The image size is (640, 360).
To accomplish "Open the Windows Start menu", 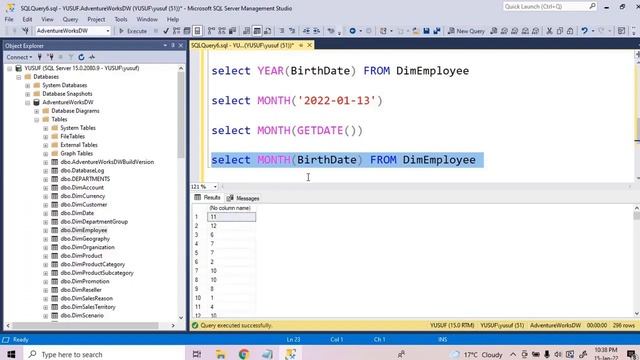I will (11, 354).
